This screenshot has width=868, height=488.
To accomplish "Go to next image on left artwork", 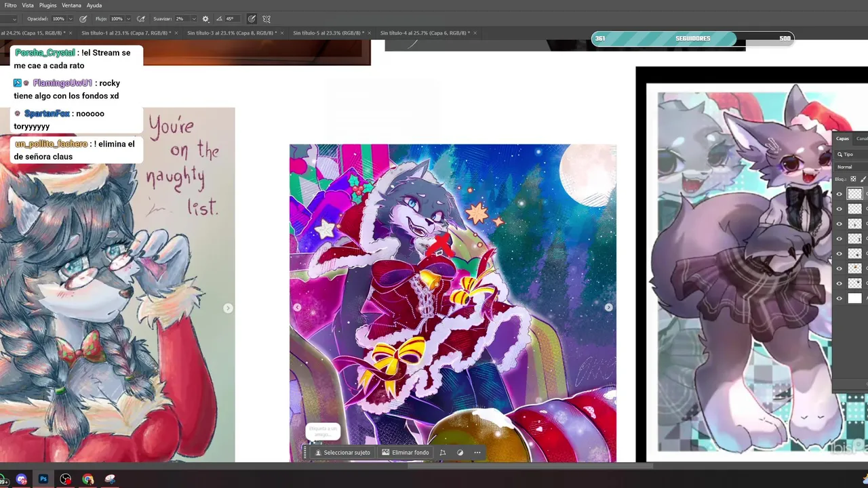I will click(228, 308).
